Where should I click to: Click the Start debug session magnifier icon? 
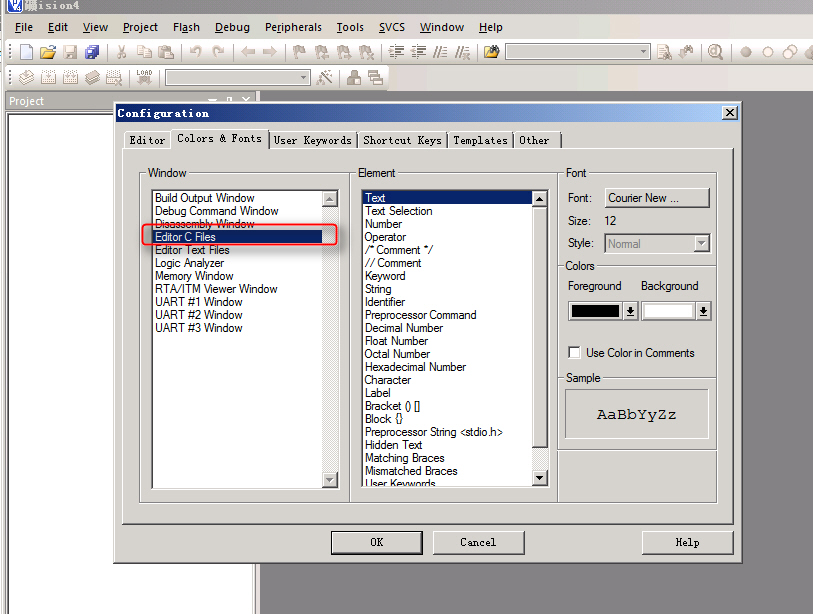tap(715, 52)
